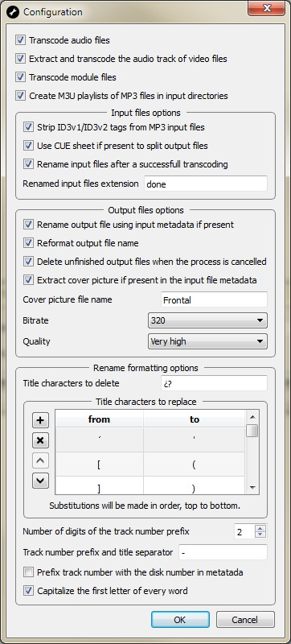This screenshot has height=644, width=291.
Task: Open the Bitrate dropdown showing 320
Action: pyautogui.click(x=207, y=320)
